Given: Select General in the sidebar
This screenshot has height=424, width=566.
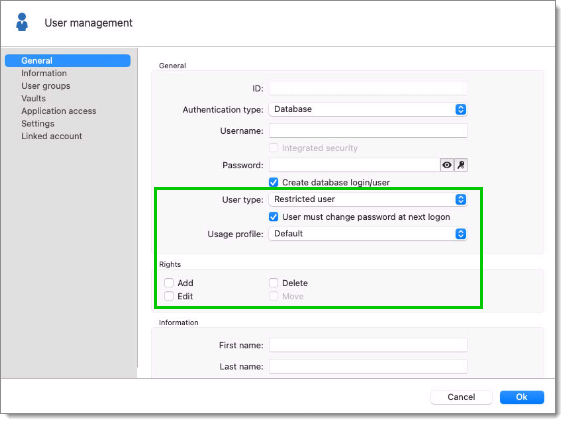Looking at the screenshot, I should click(x=68, y=61).
